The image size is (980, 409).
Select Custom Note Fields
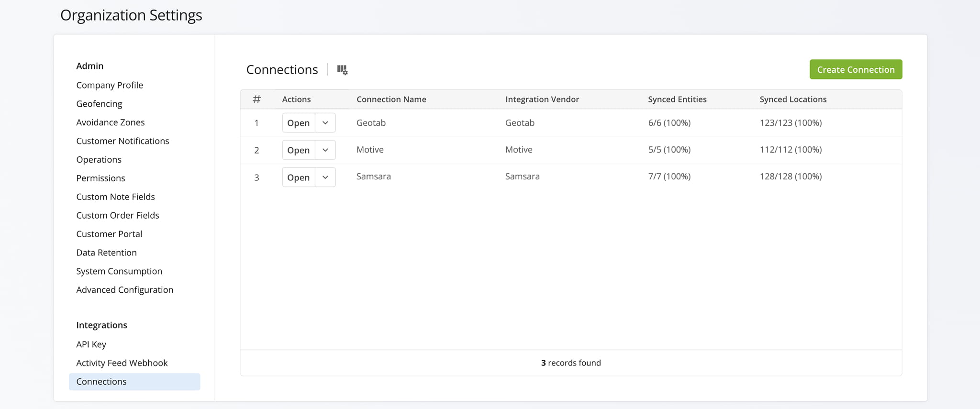point(115,197)
